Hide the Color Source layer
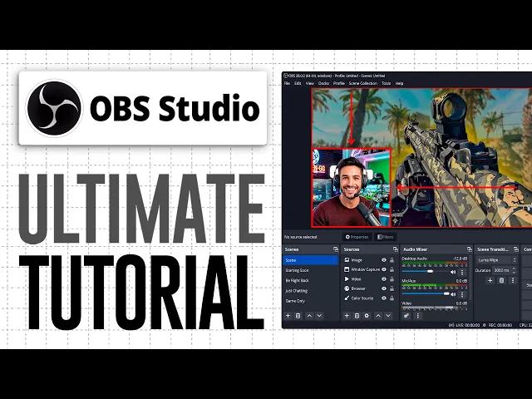 [x=384, y=298]
